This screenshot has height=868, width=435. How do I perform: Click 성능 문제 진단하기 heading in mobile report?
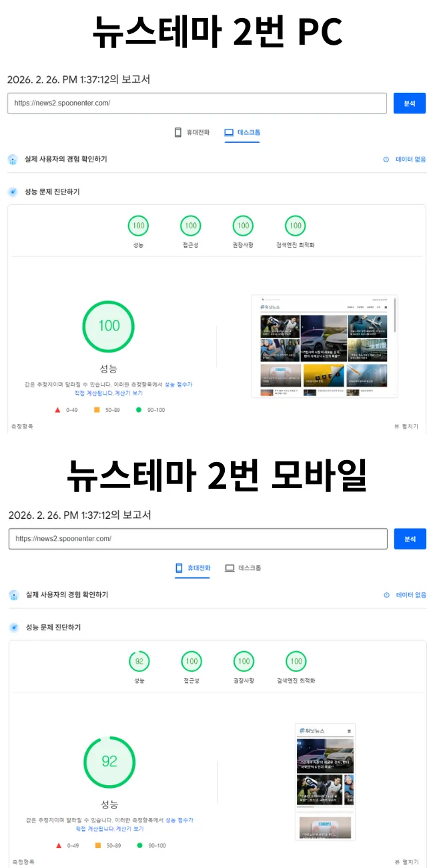pyautogui.click(x=53, y=628)
